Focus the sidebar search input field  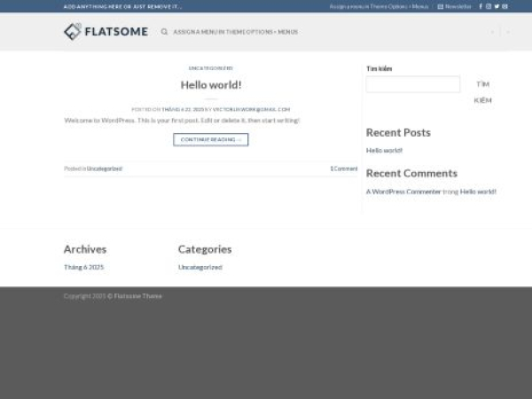[412, 84]
